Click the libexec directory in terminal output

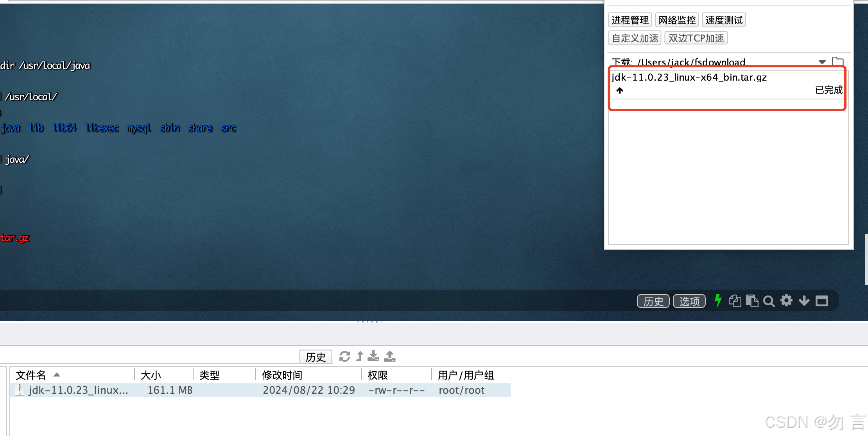click(x=102, y=128)
